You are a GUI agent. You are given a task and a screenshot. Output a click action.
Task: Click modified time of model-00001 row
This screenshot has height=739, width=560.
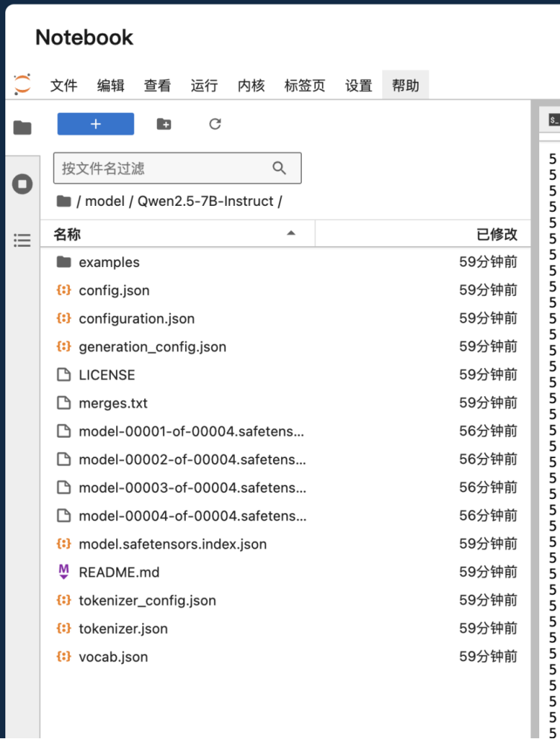point(489,431)
